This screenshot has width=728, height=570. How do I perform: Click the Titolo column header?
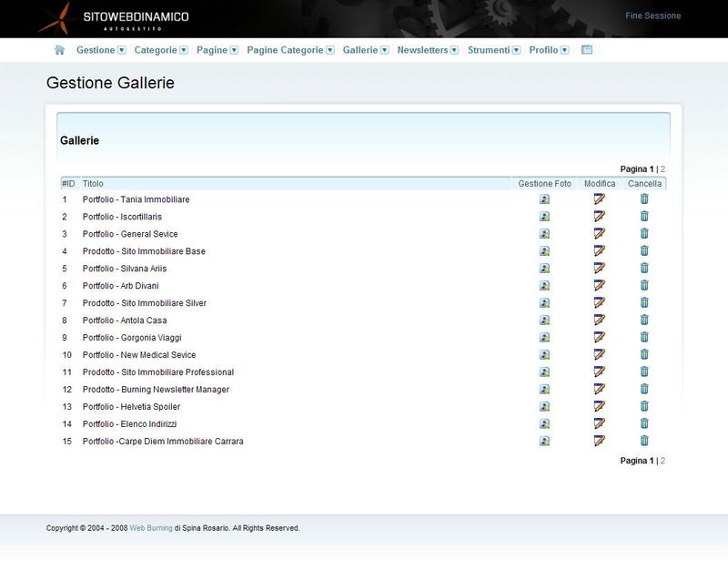(93, 184)
